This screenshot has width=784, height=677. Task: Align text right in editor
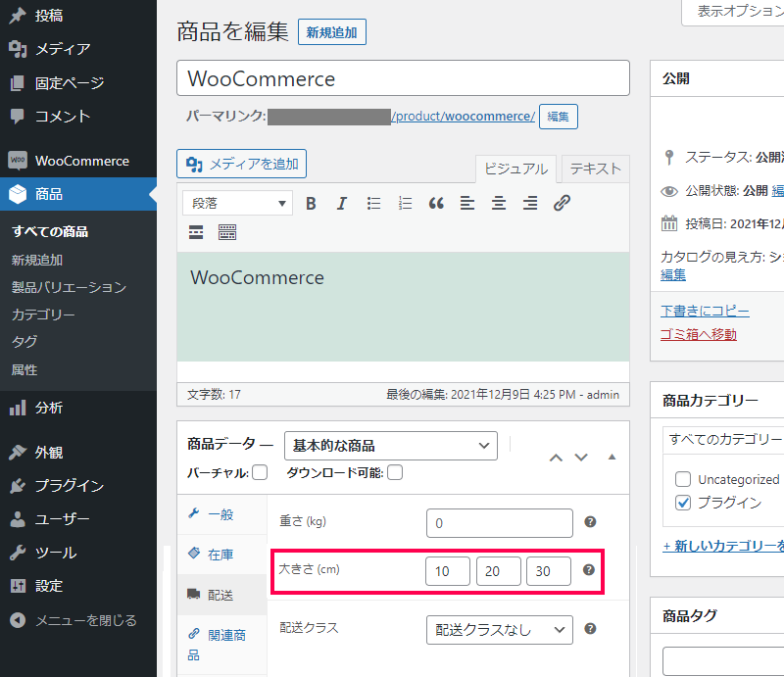(x=530, y=204)
